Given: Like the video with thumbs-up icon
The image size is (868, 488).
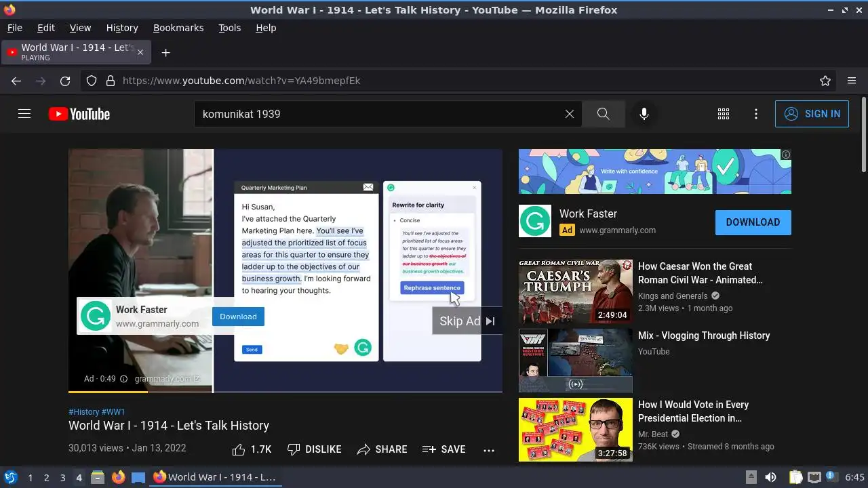Looking at the screenshot, I should click(251, 449).
